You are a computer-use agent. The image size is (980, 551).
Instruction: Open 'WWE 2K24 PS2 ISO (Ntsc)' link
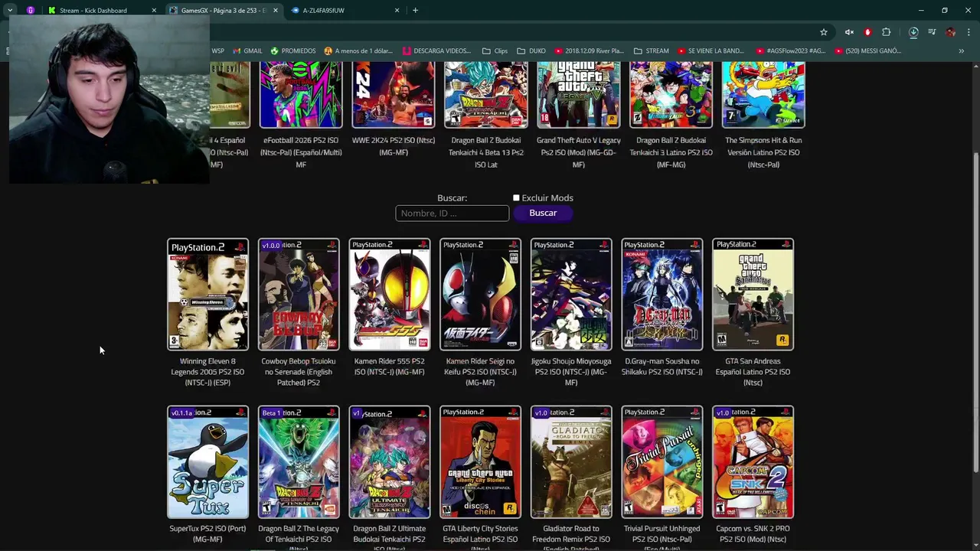click(393, 146)
